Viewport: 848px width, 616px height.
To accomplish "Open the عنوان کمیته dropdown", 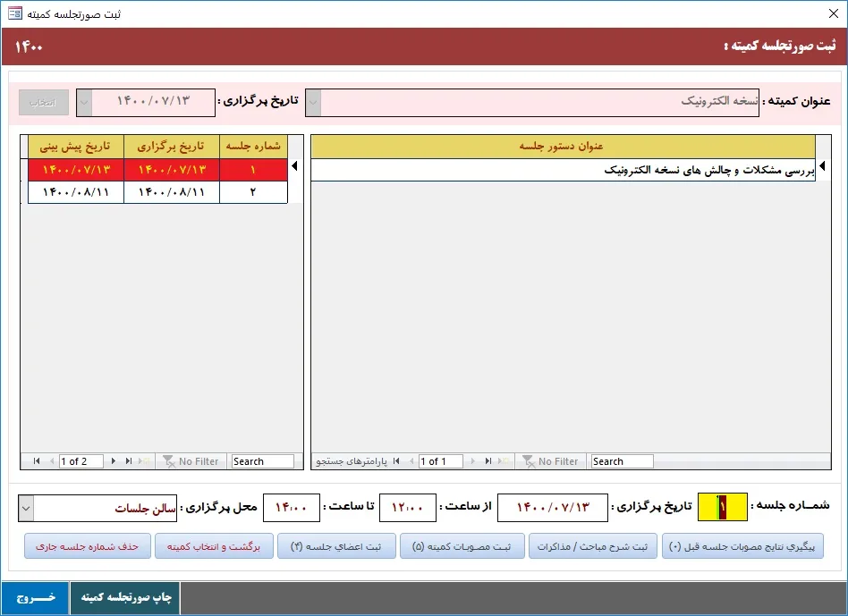I will coord(313,102).
